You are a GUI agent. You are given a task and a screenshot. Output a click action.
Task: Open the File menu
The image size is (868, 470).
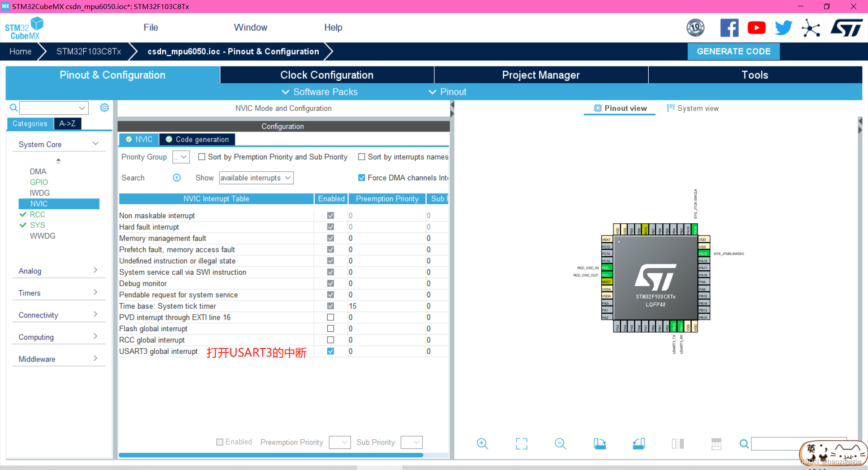(x=151, y=28)
